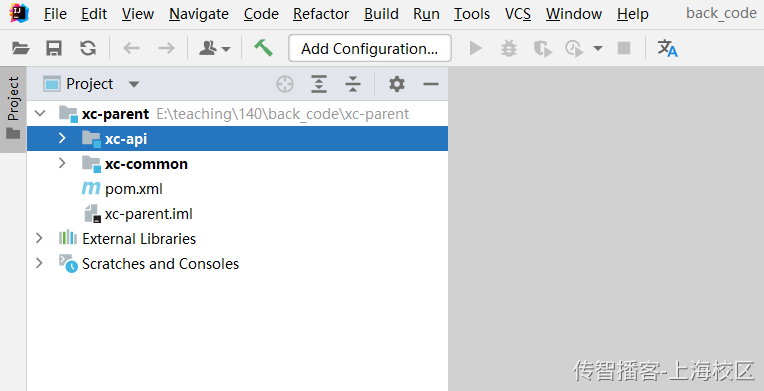The image size is (764, 391).
Task: Click the Add Configuration... button
Action: pos(370,48)
